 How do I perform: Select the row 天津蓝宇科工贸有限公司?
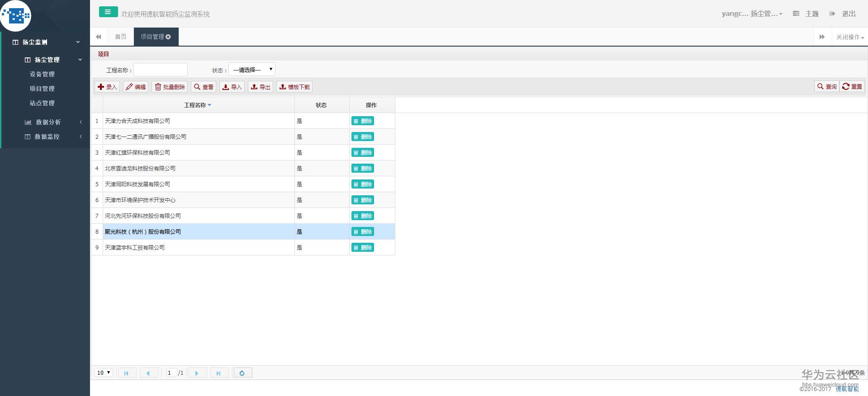pyautogui.click(x=243, y=248)
